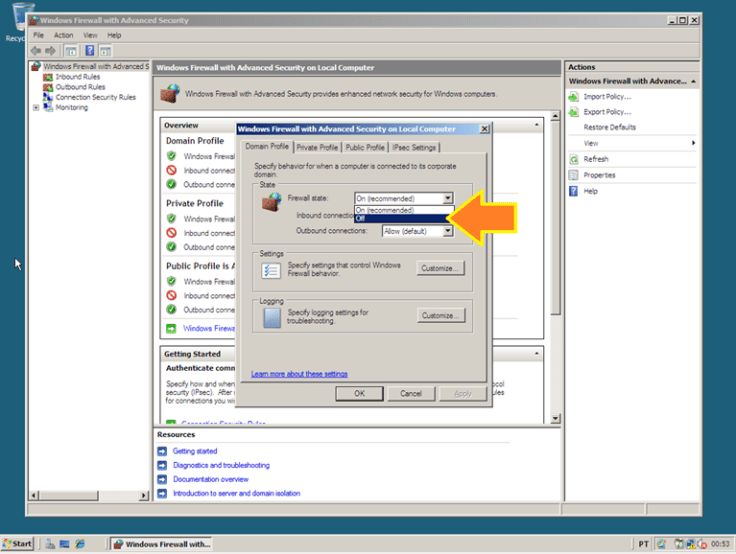This screenshot has height=554, width=736.
Task: Click the blue Help toolbar icon
Action: pyautogui.click(x=89, y=50)
